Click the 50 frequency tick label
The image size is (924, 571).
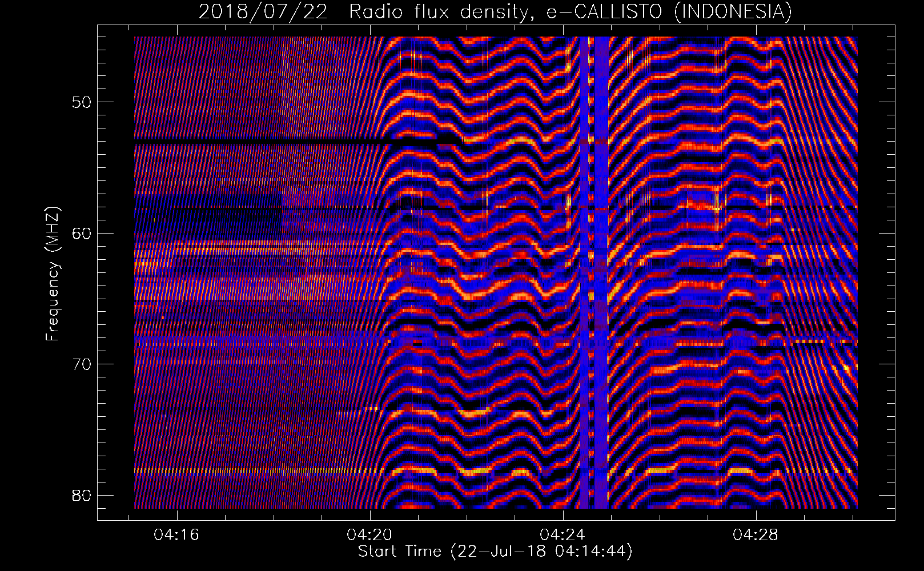(81, 102)
